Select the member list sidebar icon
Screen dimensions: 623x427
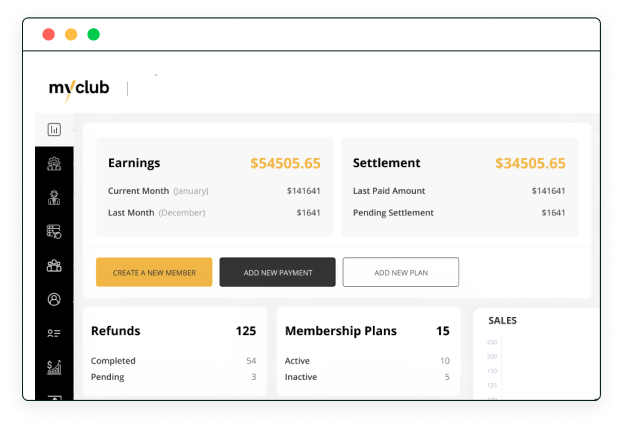click(x=54, y=333)
